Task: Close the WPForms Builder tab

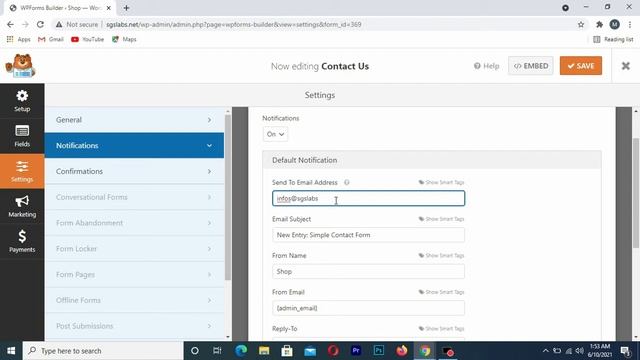Action: (109, 8)
